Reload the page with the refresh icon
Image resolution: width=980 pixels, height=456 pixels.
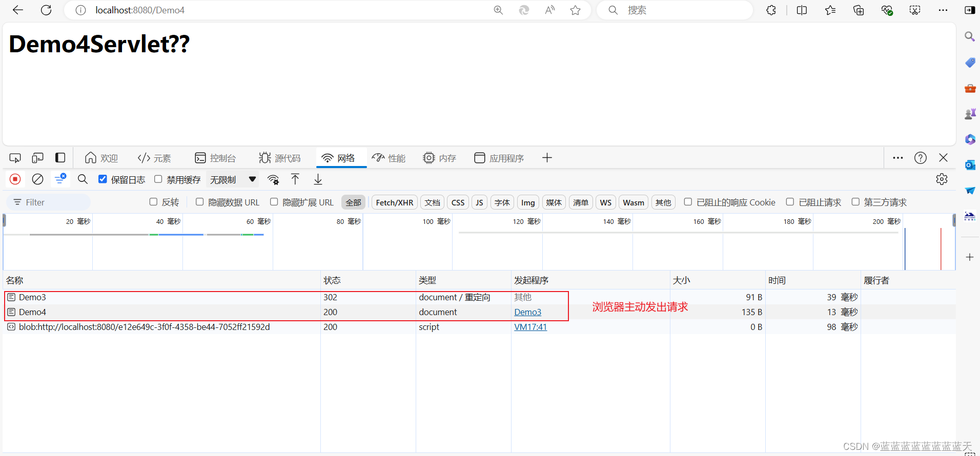[x=46, y=10]
